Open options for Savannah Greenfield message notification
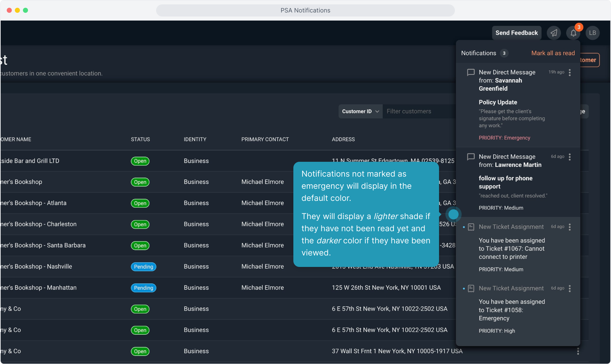Screen dimensions: 611x364 pos(570,72)
